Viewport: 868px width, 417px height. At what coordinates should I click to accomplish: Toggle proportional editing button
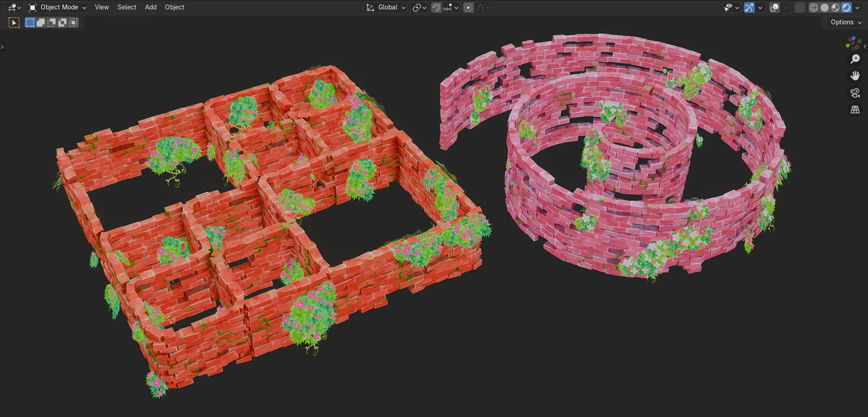click(x=468, y=8)
